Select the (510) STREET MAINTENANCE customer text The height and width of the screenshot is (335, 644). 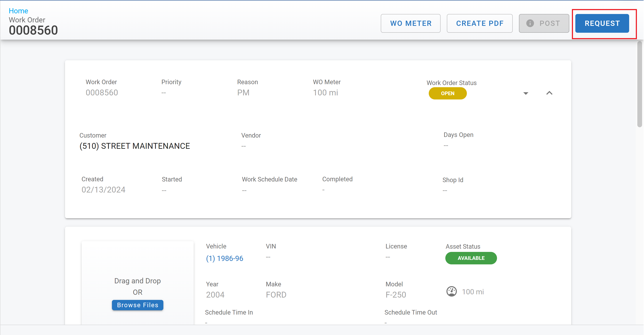click(x=135, y=146)
